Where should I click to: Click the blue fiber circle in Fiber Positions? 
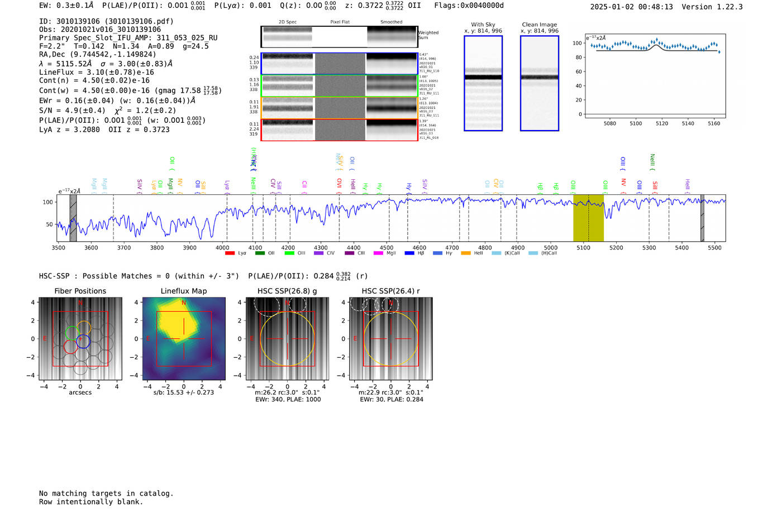click(x=83, y=341)
